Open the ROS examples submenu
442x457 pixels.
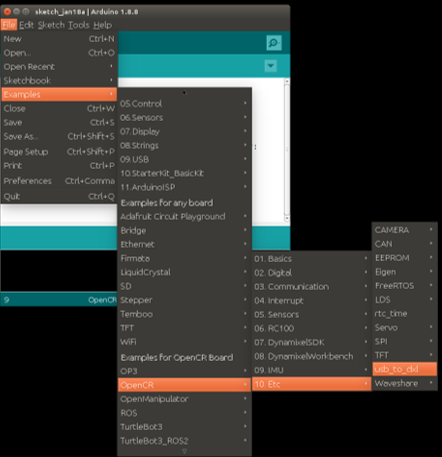(x=185, y=413)
